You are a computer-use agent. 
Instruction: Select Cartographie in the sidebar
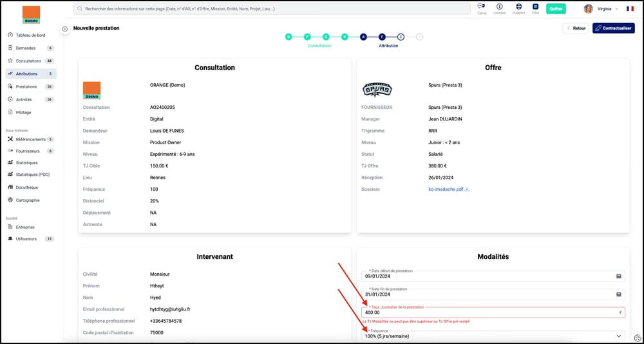(28, 200)
